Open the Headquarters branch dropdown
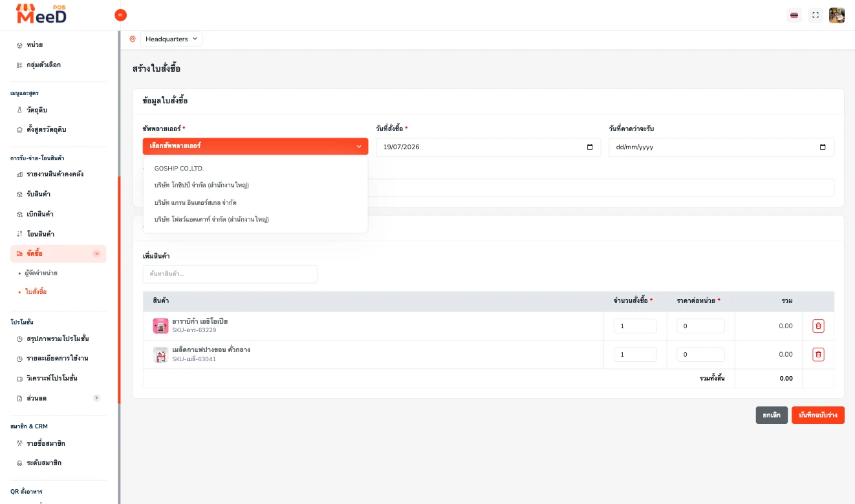The height and width of the screenshot is (504, 855). coord(171,39)
